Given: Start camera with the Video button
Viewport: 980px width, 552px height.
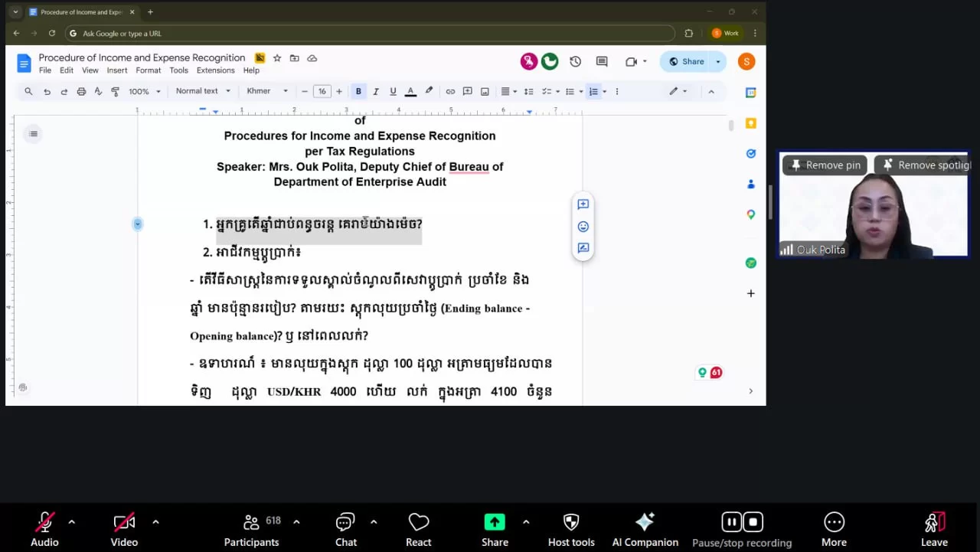Looking at the screenshot, I should click(124, 523).
